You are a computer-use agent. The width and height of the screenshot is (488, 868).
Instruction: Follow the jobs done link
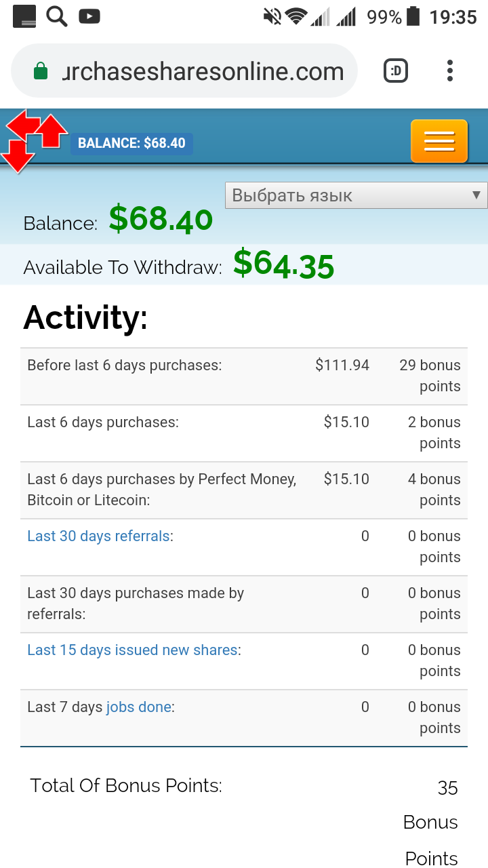[x=138, y=707]
